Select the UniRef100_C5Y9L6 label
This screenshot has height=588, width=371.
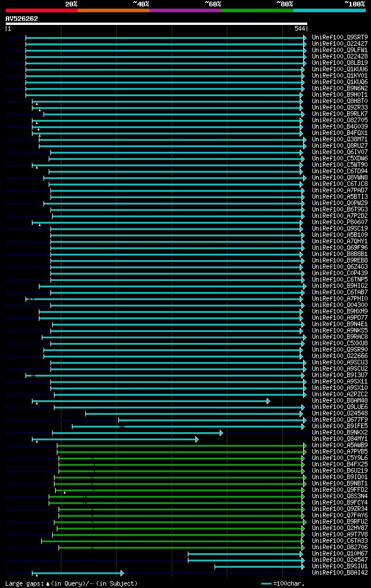point(340,458)
